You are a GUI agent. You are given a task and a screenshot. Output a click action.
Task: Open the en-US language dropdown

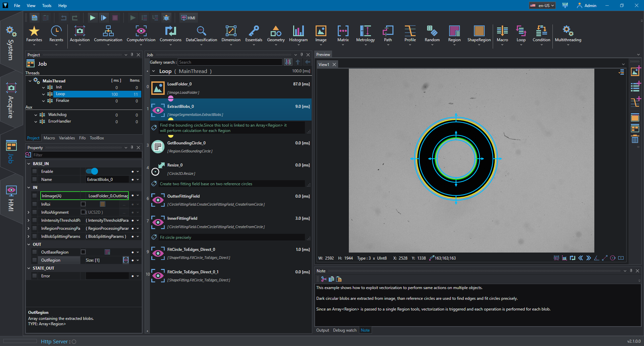[542, 5]
